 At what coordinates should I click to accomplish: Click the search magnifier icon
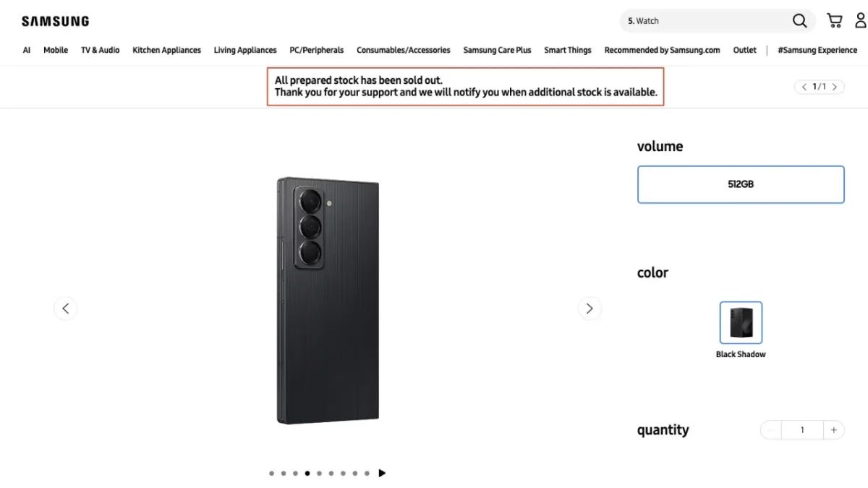tap(799, 21)
